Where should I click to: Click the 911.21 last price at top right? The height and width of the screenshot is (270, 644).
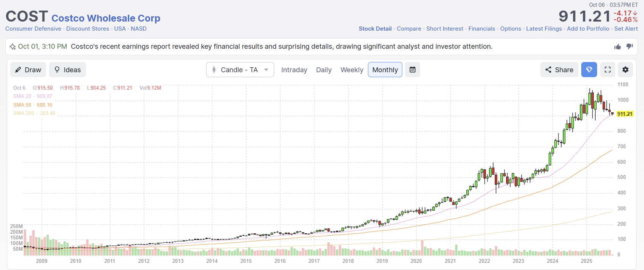[585, 16]
